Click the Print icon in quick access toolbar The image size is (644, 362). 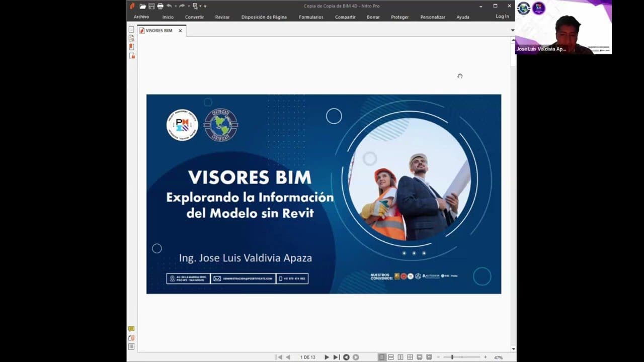pos(160,6)
